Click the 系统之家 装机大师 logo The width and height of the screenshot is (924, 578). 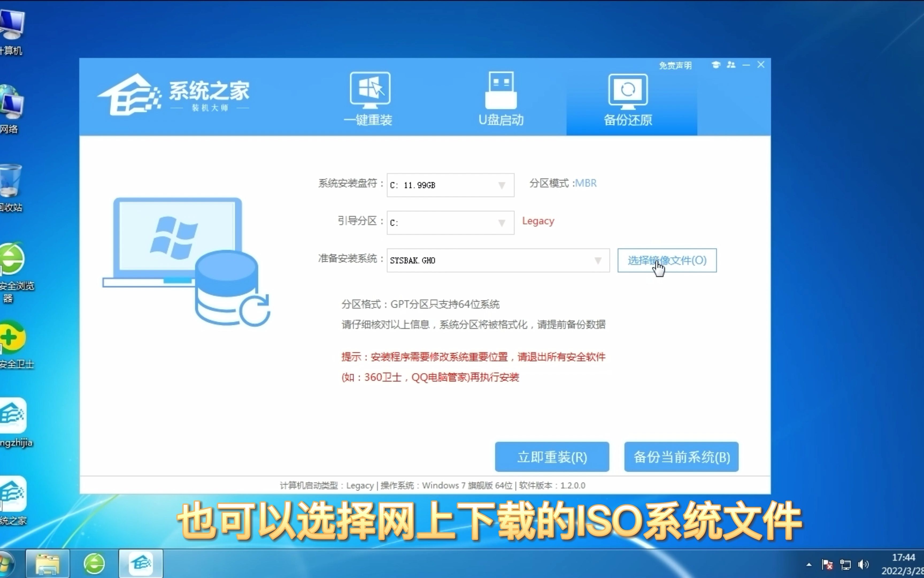pyautogui.click(x=174, y=95)
